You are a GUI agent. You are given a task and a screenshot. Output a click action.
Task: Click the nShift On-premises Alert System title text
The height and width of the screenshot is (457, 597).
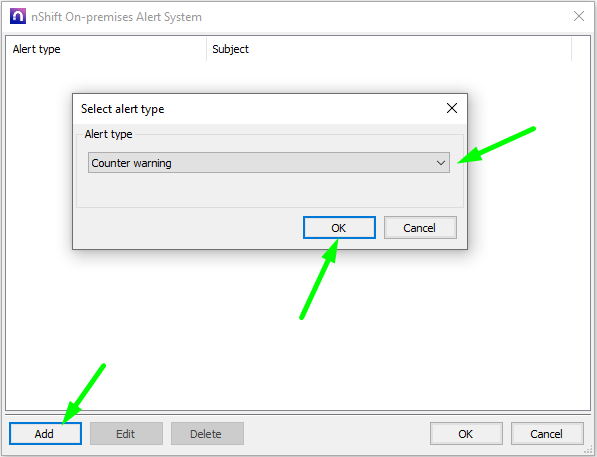coord(117,17)
